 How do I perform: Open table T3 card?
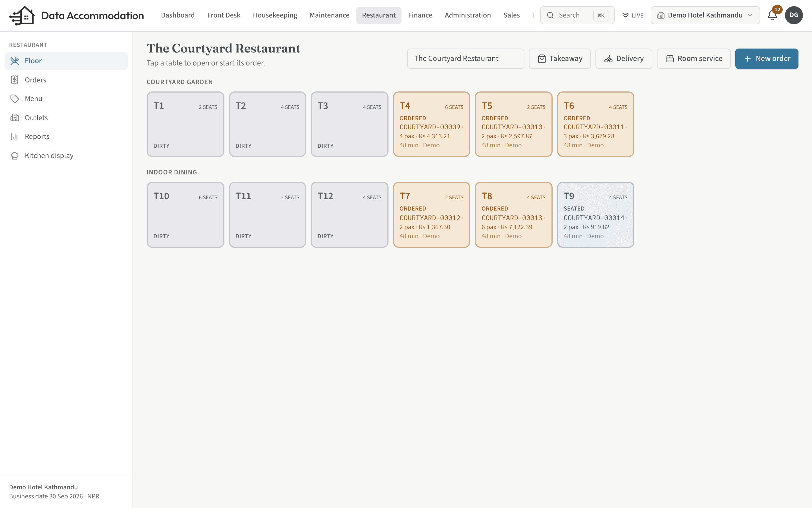pyautogui.click(x=349, y=124)
